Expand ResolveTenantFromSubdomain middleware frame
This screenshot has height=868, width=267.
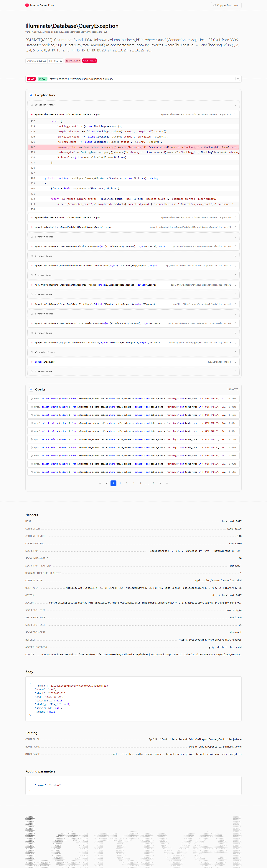pos(235,323)
